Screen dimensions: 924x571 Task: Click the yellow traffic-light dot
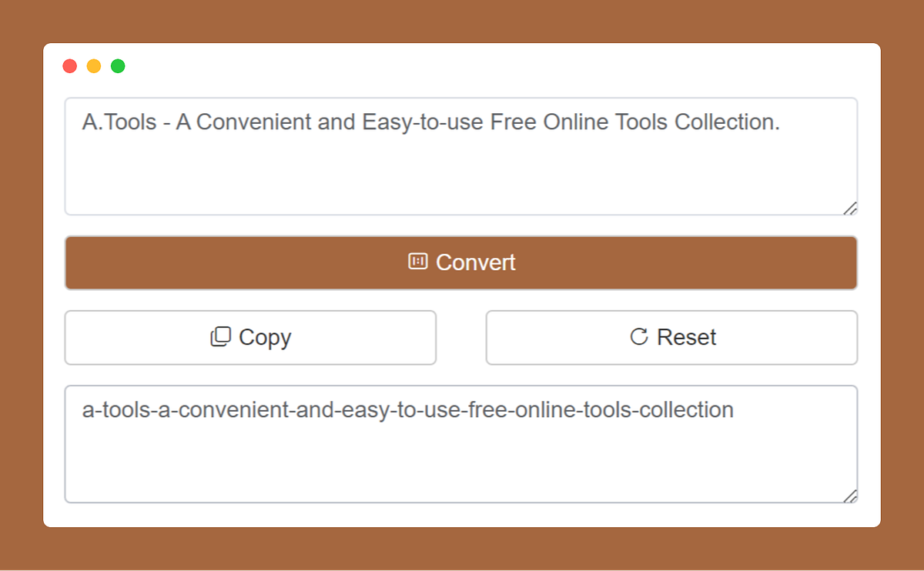click(94, 66)
